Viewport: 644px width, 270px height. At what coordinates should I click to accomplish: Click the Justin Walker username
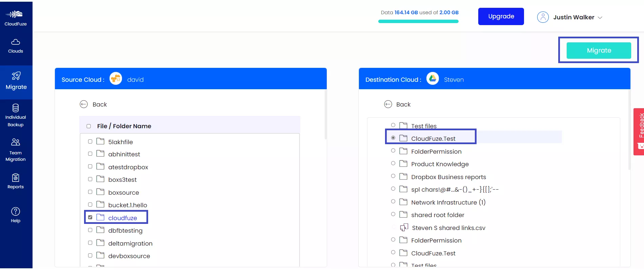pos(574,17)
